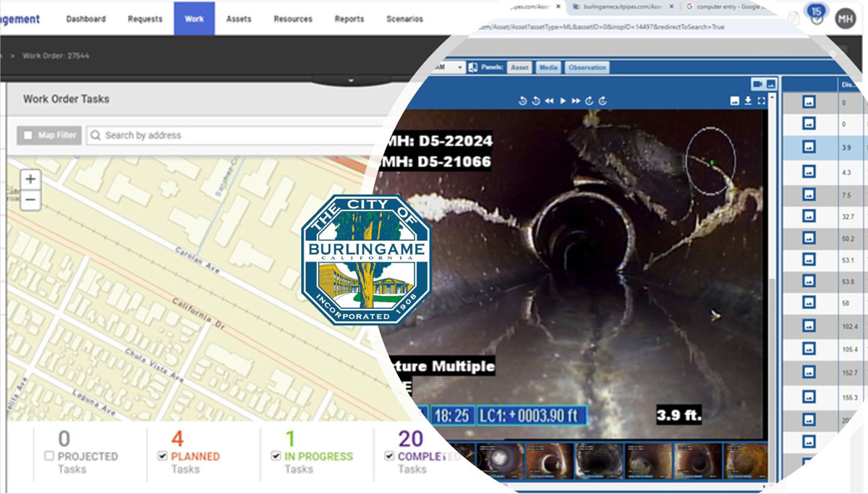
Task: Open the Assets menu tab
Action: click(239, 19)
